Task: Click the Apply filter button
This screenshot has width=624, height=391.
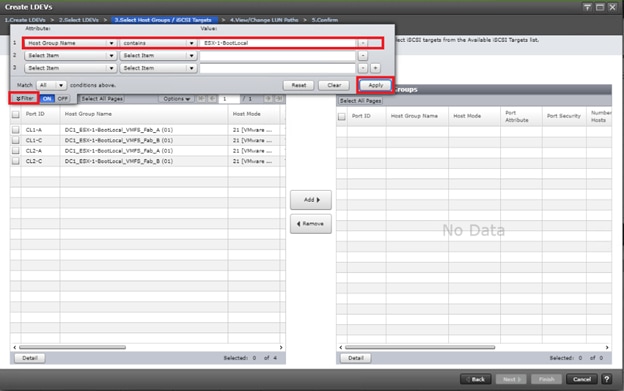Action: 375,85
